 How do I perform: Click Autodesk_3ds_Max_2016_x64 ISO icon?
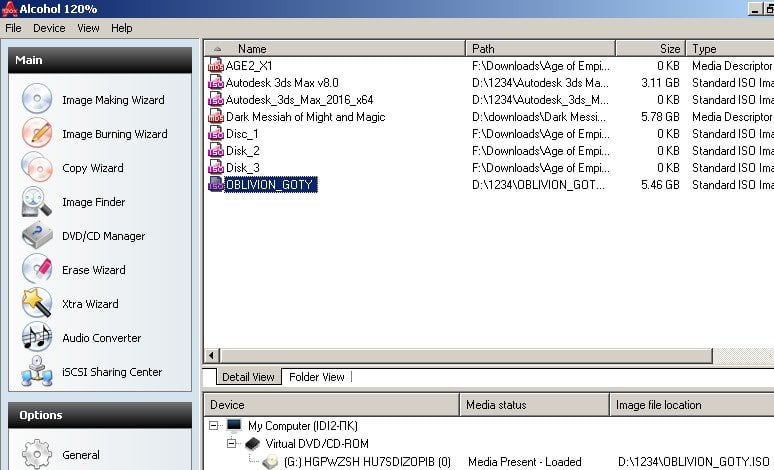click(x=216, y=99)
